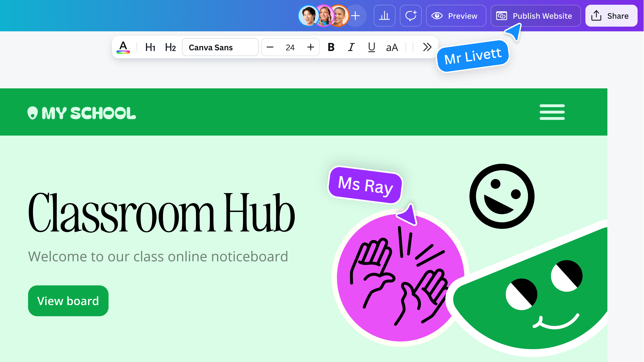Increase font size with plus button
This screenshot has width=644, height=362.
310,47
